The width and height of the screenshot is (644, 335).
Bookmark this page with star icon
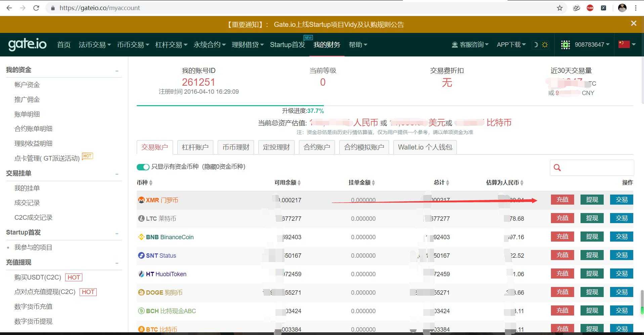560,8
